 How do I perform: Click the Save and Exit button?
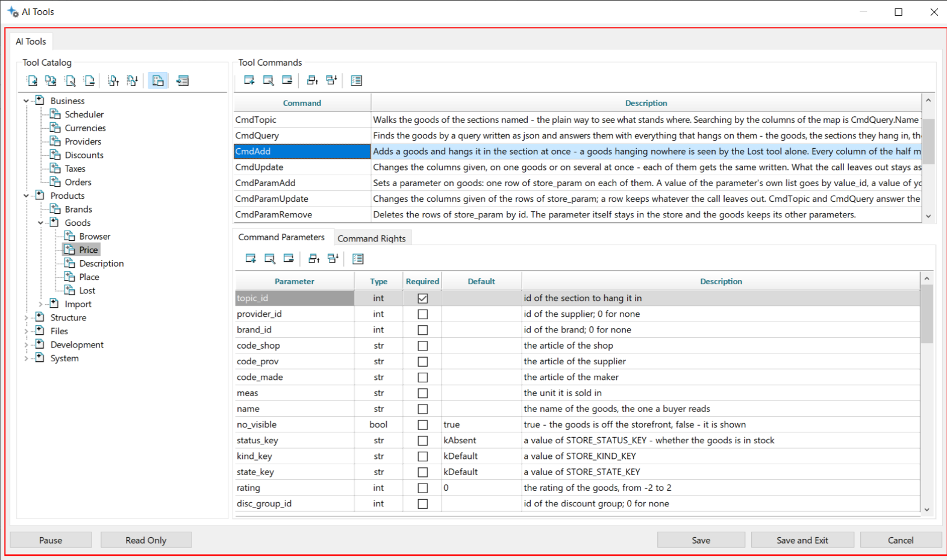coord(802,540)
